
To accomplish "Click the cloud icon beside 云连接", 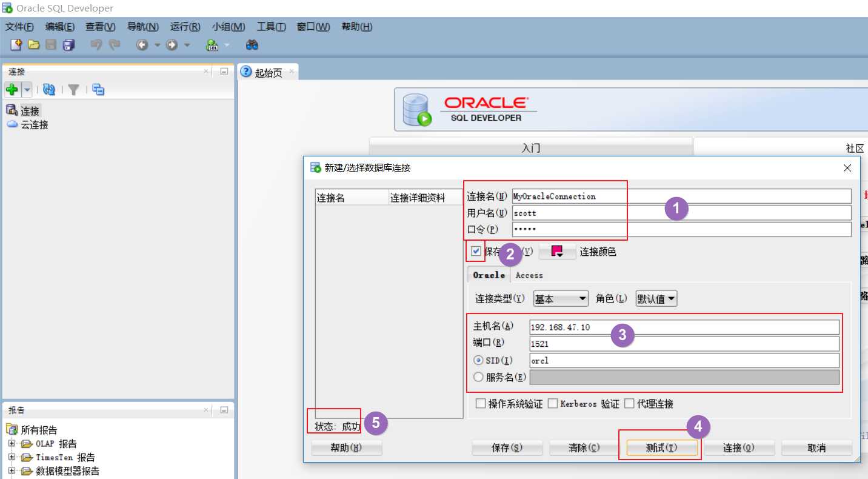I will click(12, 124).
